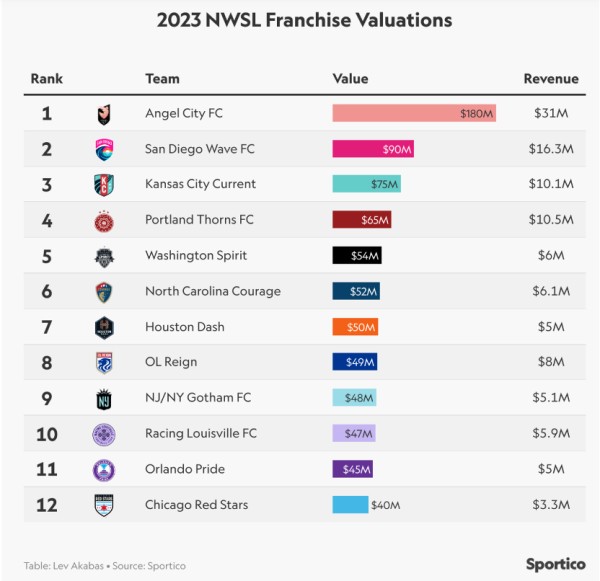Click the Sportico logo in footer
This screenshot has width=600, height=581.
pyautogui.click(x=556, y=564)
